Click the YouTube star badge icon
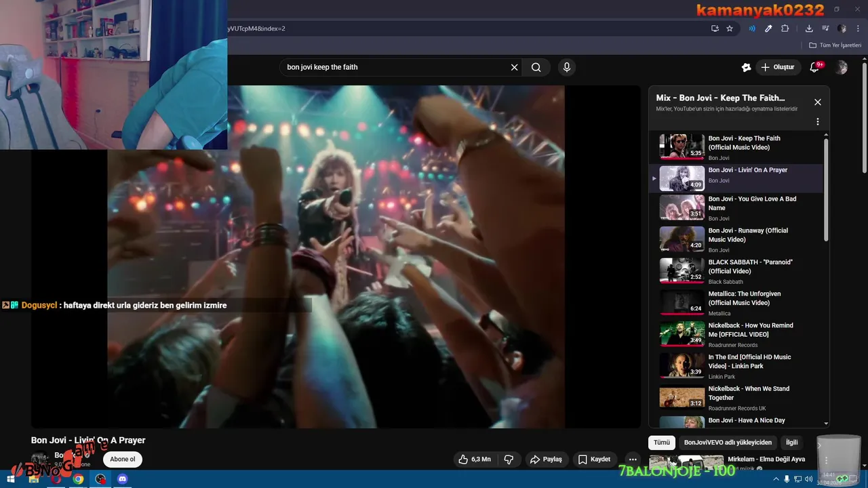 tap(746, 67)
